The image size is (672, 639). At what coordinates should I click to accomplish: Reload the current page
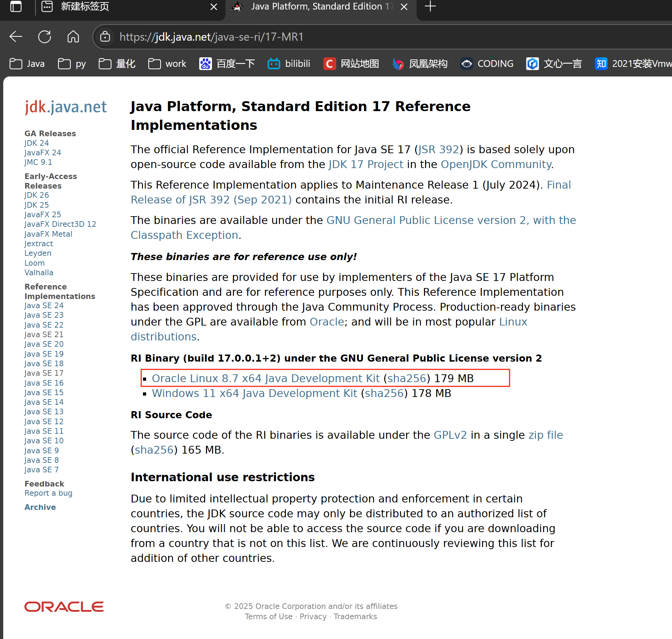[x=45, y=36]
